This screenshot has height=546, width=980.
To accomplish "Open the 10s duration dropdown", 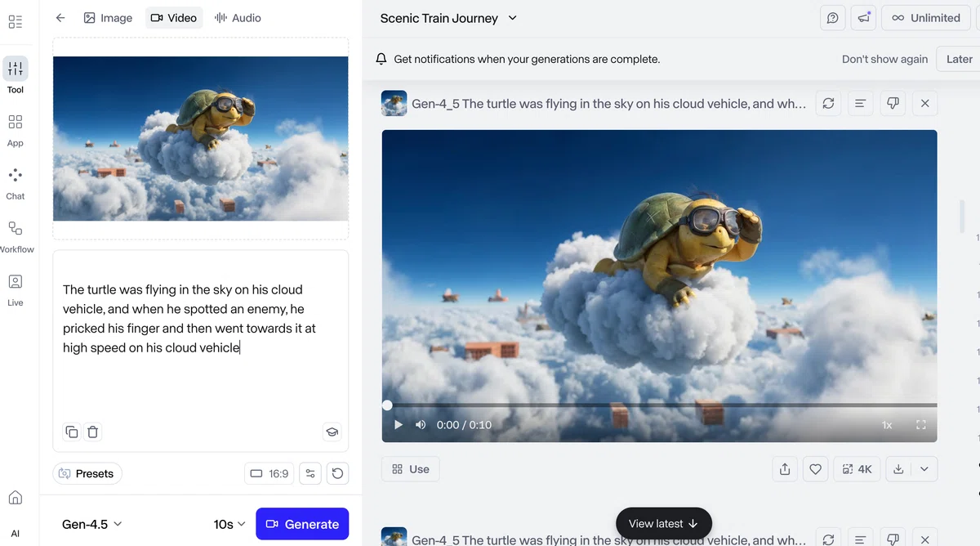I will point(229,524).
